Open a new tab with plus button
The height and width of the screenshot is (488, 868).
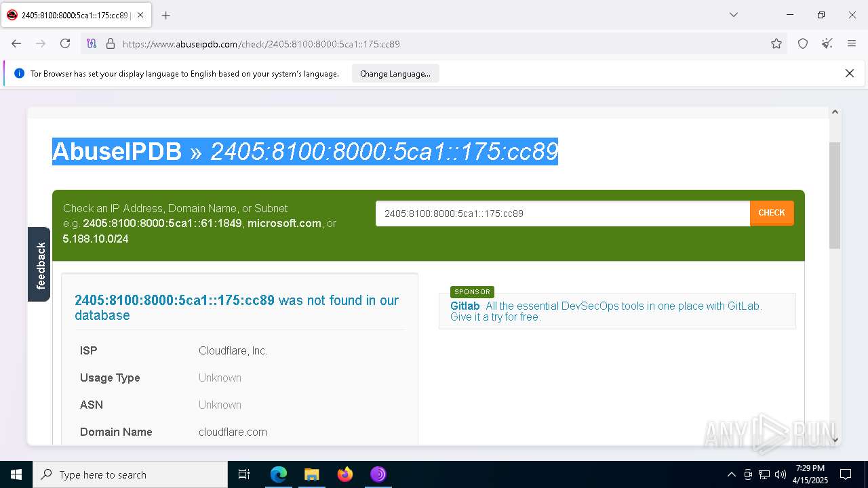165,15
